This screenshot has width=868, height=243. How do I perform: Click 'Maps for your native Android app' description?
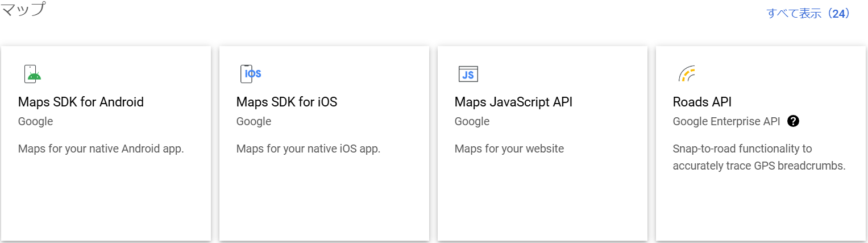(101, 149)
